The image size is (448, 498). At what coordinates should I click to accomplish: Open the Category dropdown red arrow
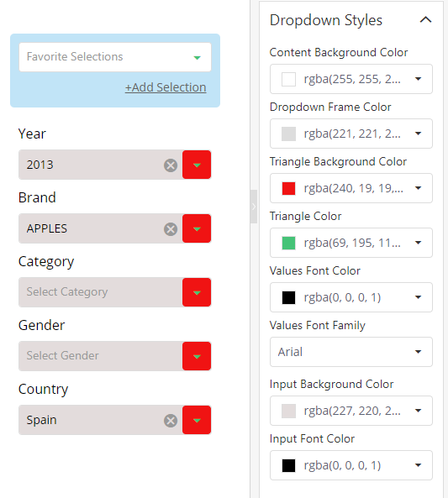pyautogui.click(x=197, y=292)
